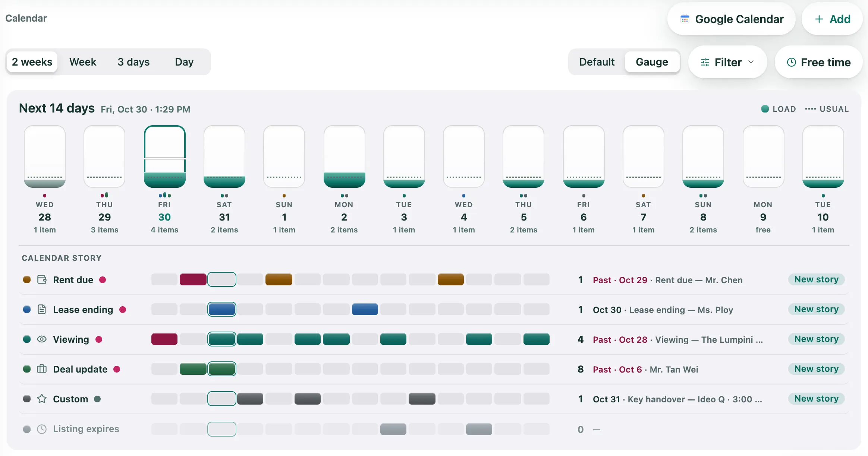Image resolution: width=868 pixels, height=456 pixels.
Task: Click the Filter sliders icon
Action: (x=705, y=62)
